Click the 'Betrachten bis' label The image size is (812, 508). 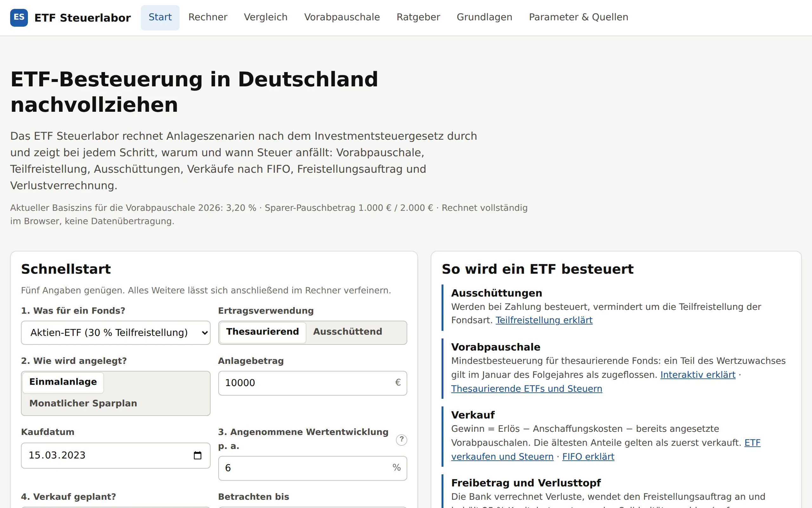point(254,497)
